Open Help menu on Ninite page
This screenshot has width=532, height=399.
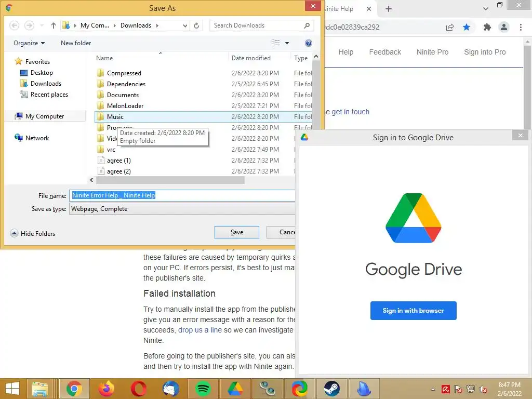pos(345,52)
